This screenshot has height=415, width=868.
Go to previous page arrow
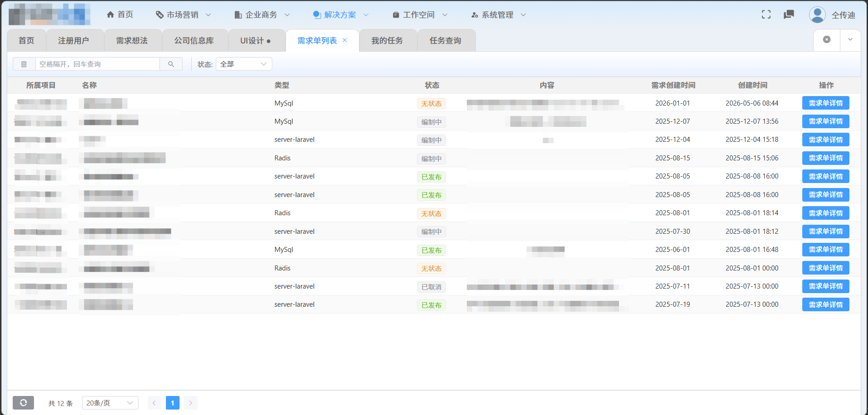pyautogui.click(x=154, y=403)
